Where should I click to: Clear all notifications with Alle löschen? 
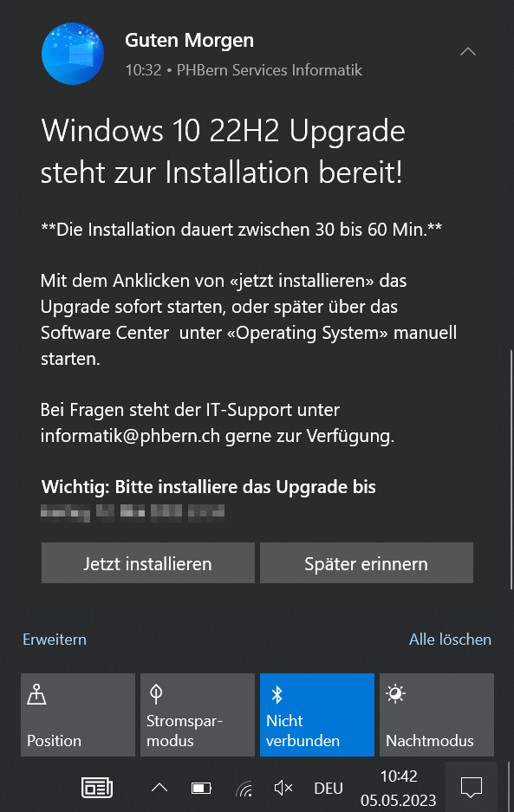click(450, 640)
